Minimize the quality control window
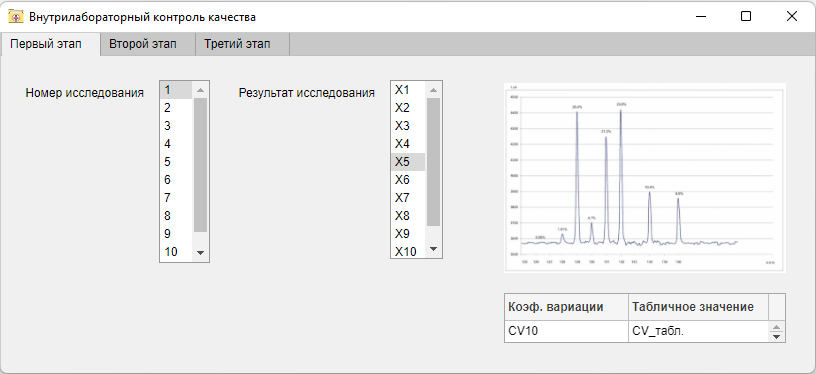This screenshot has width=816, height=374. tap(700, 17)
